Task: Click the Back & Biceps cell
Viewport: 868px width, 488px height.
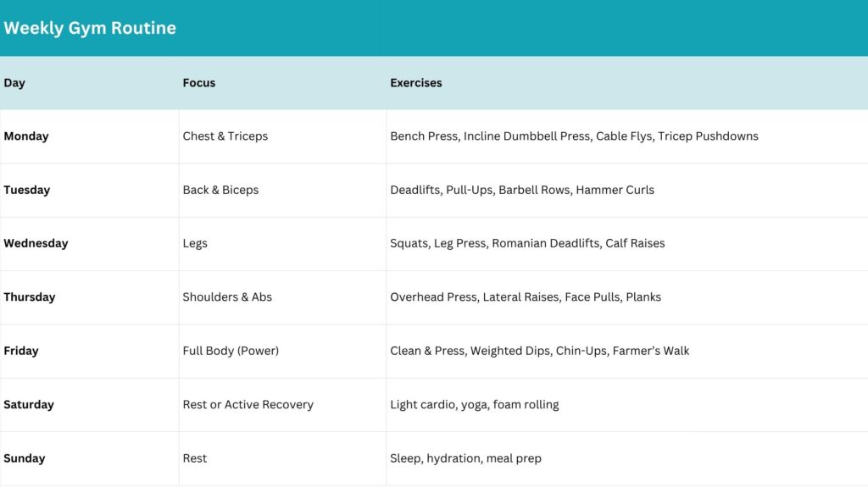Action: 220,190
